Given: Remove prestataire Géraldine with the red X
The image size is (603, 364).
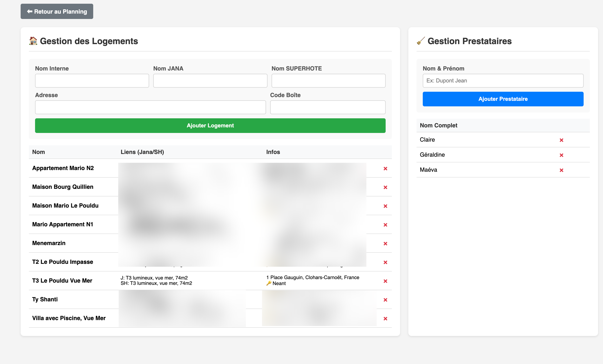Looking at the screenshot, I should pyautogui.click(x=562, y=155).
